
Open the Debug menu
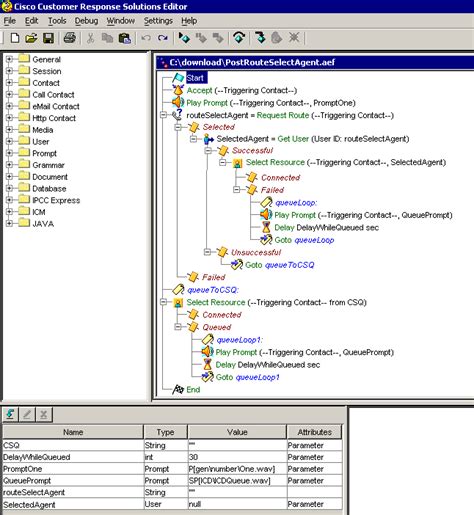[x=86, y=21]
